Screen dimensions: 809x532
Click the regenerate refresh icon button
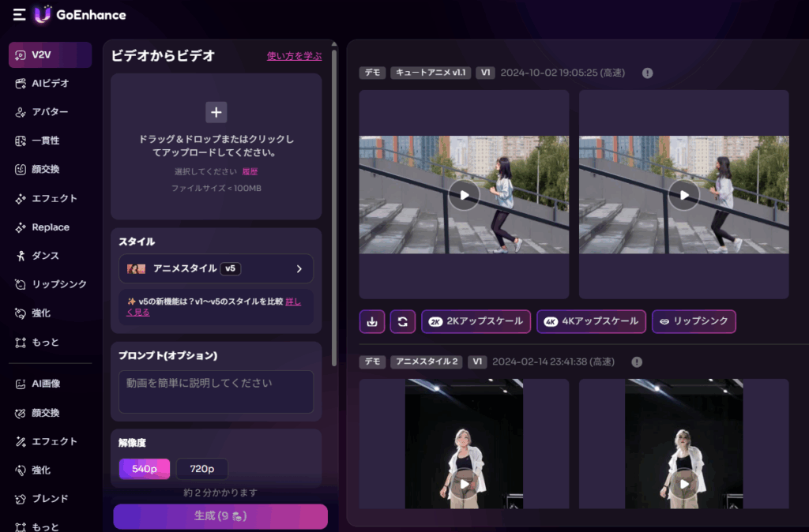[x=402, y=321]
